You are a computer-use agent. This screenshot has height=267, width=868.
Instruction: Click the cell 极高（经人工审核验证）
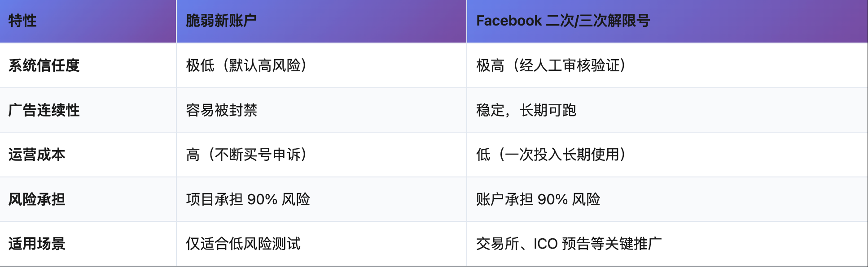pyautogui.click(x=551, y=65)
